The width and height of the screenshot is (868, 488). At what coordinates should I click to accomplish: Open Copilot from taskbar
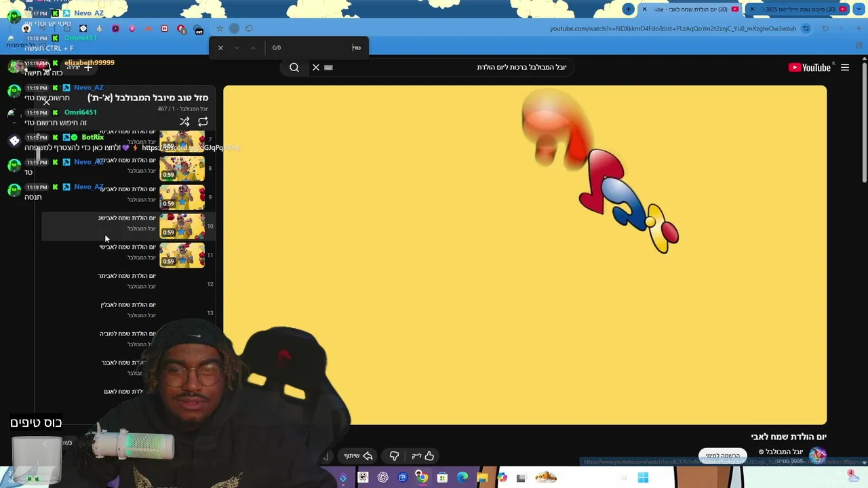click(x=502, y=478)
